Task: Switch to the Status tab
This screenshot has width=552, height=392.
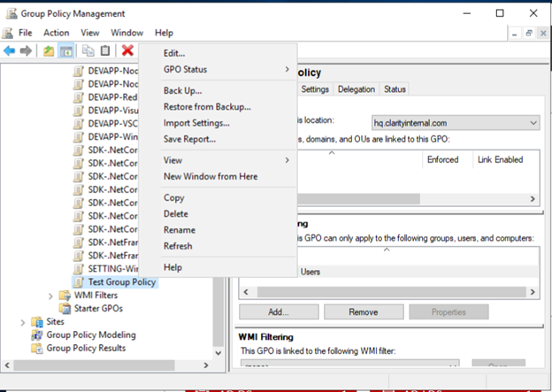Action: pos(395,89)
